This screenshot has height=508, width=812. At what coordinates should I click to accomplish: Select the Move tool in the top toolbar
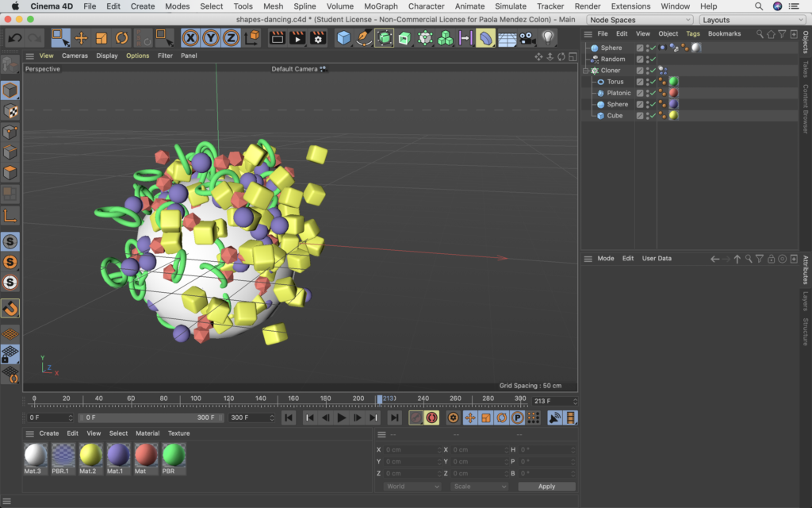[x=81, y=37]
